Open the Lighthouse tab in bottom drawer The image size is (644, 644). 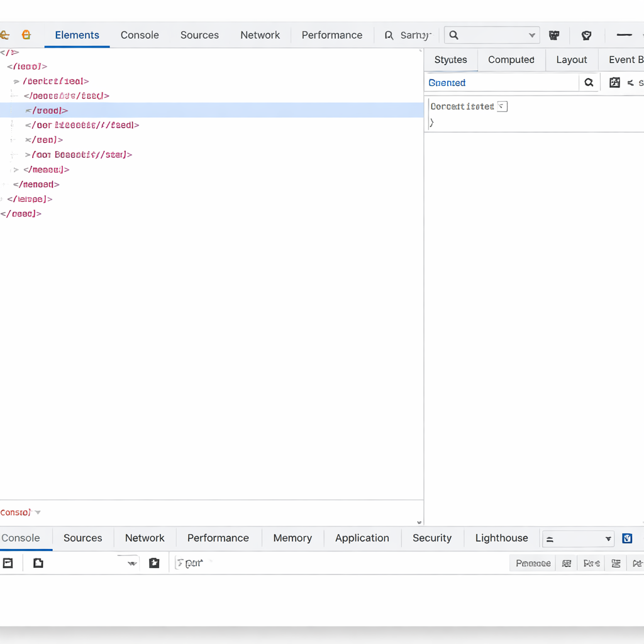(501, 538)
